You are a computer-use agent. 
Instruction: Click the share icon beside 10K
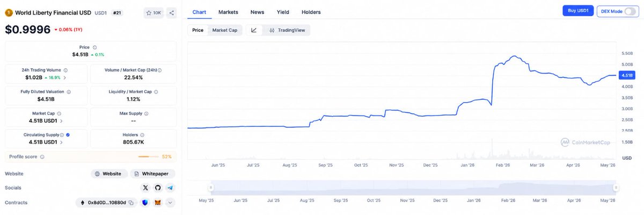pos(171,12)
